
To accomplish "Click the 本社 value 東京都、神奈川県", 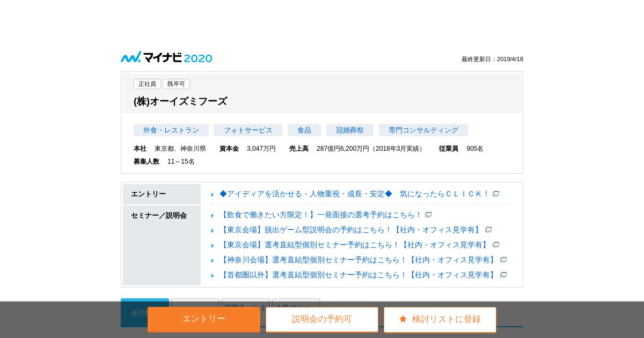I will click(x=180, y=149).
